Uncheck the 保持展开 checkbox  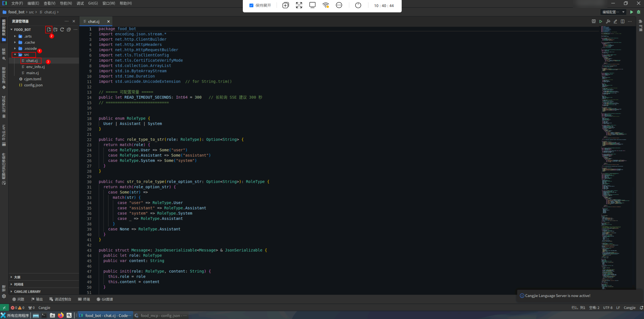(x=251, y=5)
